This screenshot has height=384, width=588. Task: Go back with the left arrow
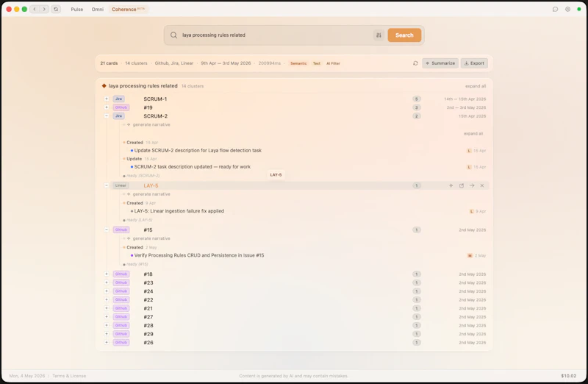(35, 9)
